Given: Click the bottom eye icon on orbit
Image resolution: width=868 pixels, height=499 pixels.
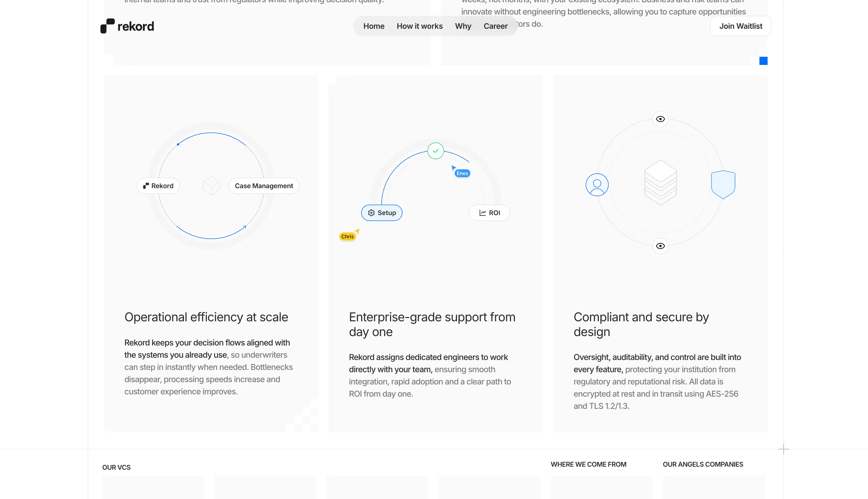Looking at the screenshot, I should click(660, 246).
